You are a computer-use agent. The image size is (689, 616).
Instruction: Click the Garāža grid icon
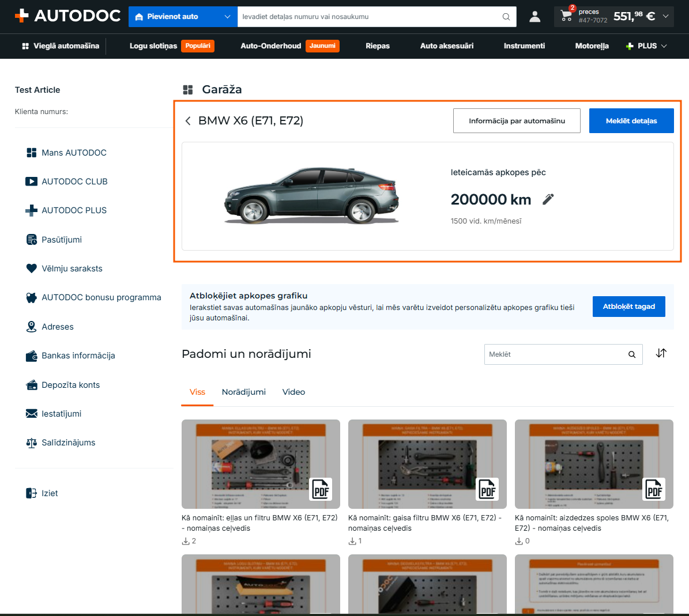coord(187,89)
